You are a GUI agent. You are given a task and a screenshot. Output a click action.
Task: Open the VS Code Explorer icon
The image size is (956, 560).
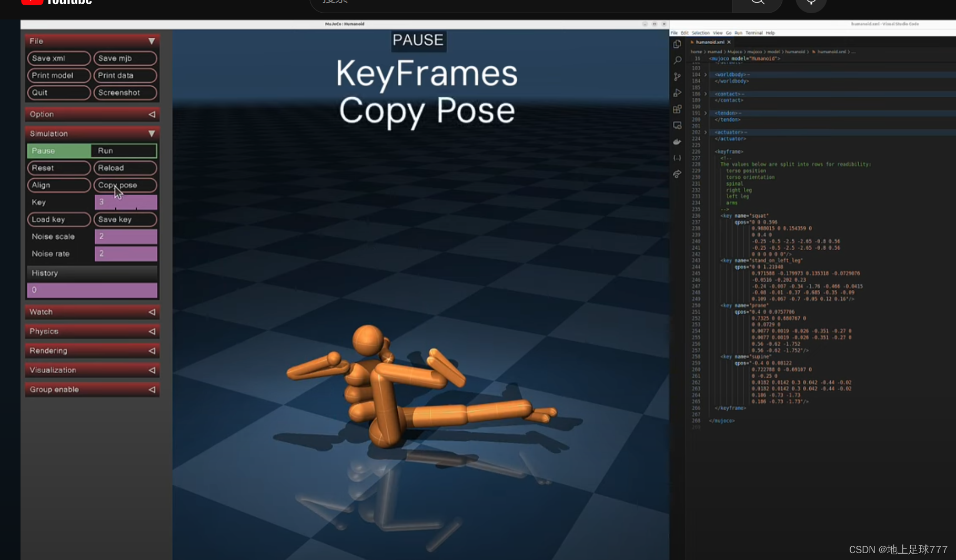click(677, 44)
